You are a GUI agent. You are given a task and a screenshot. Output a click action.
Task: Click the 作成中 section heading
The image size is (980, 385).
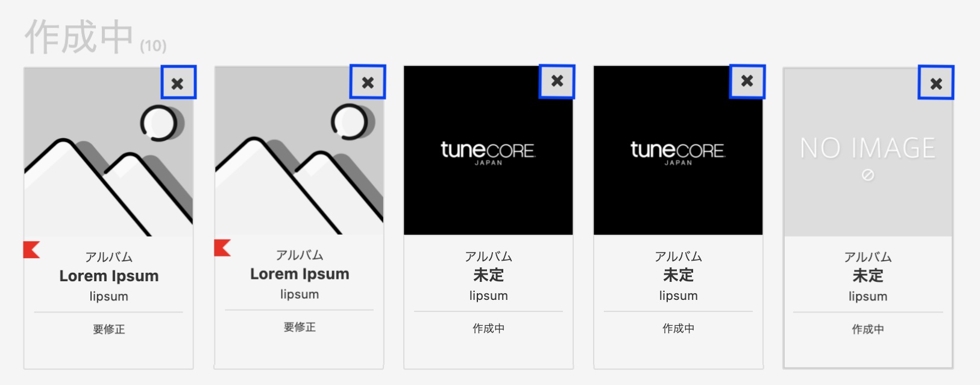pos(79,37)
